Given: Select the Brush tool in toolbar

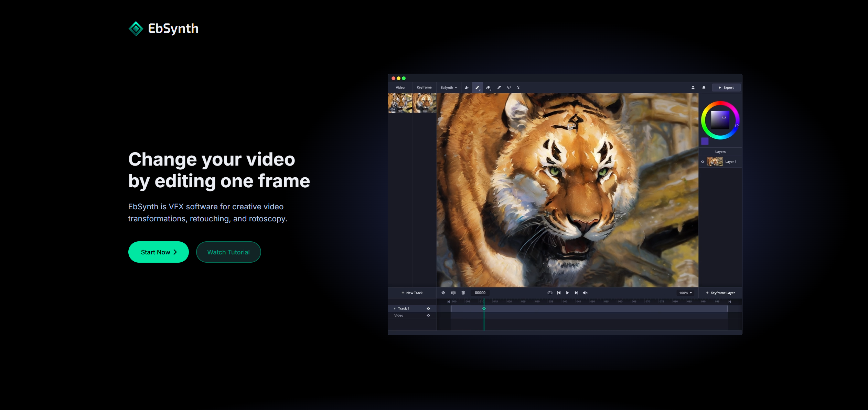Looking at the screenshot, I should (x=477, y=88).
